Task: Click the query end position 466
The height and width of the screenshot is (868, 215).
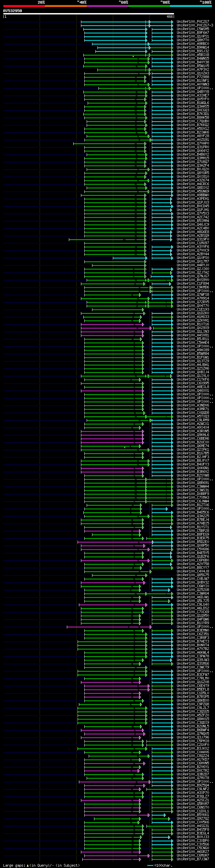Action: coord(169,16)
